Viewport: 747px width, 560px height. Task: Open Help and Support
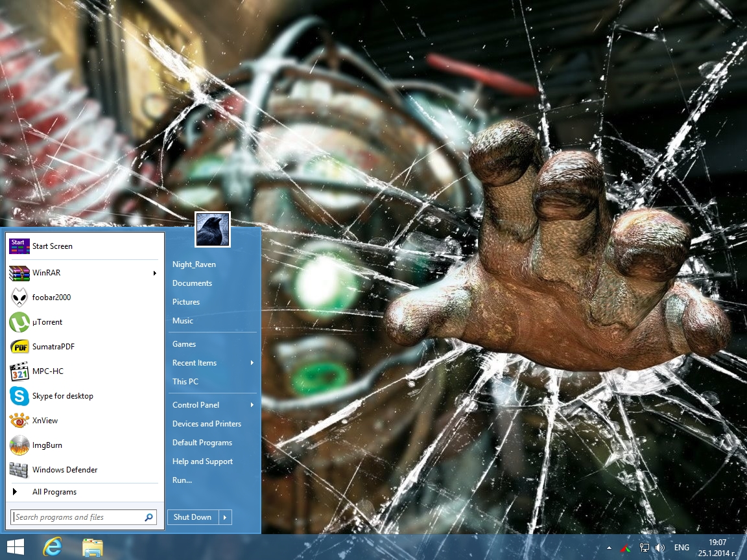point(202,461)
